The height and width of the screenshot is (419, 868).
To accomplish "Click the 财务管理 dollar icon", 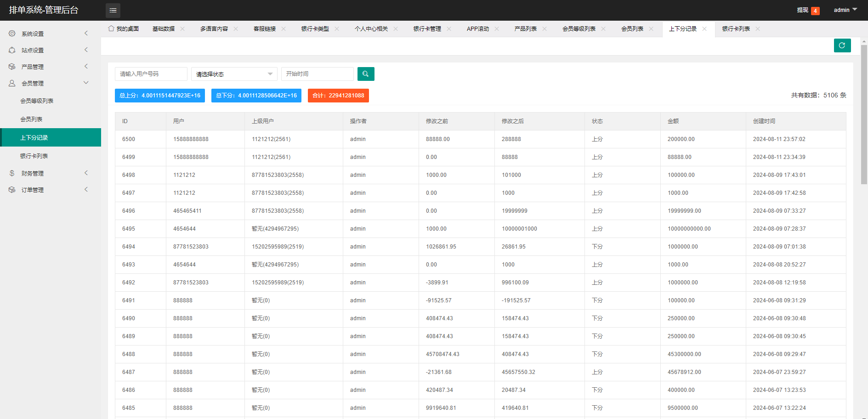I will [12, 173].
